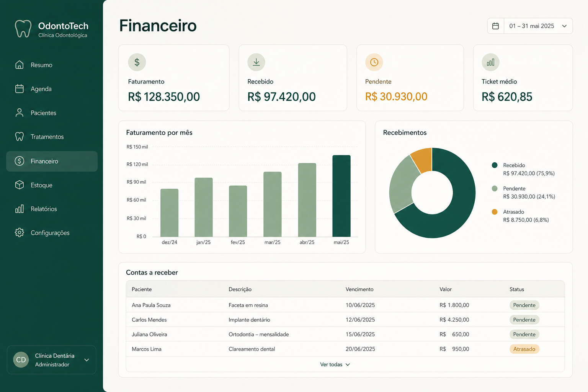Viewport: 588px width, 392px height.
Task: Click the R$ 4.250,00 value cell
Action: tap(454, 320)
